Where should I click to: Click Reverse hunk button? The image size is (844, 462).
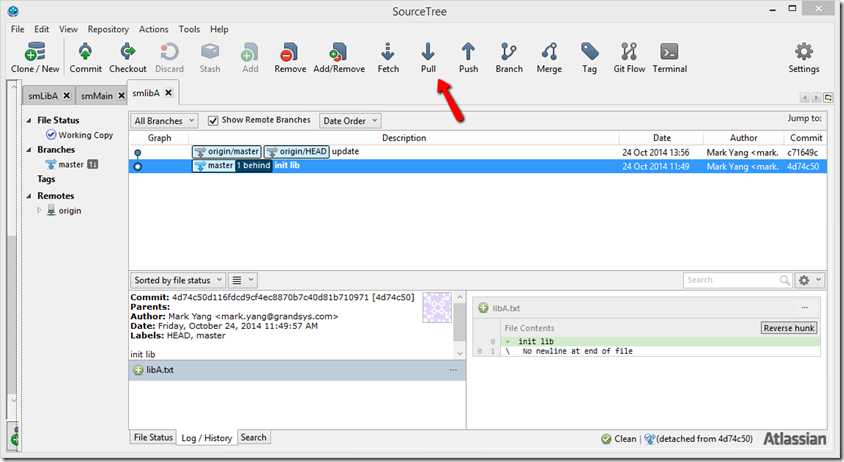pos(789,328)
